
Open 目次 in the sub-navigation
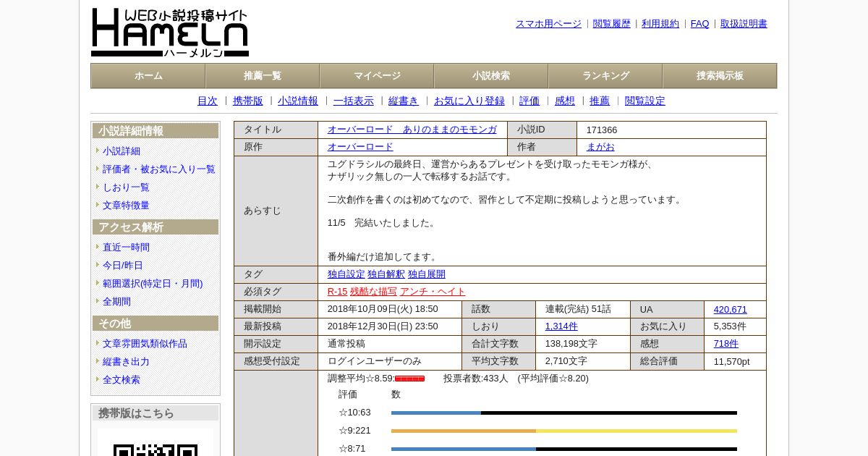[208, 101]
